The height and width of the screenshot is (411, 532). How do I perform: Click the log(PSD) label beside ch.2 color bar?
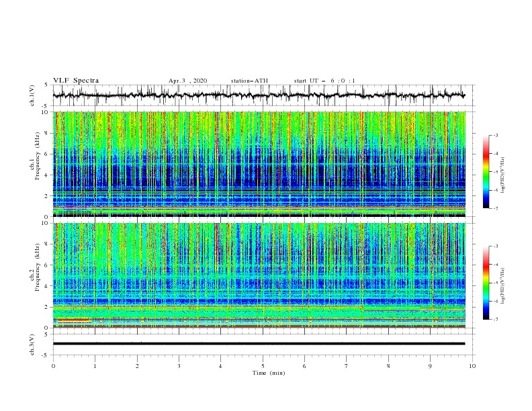(x=502, y=286)
